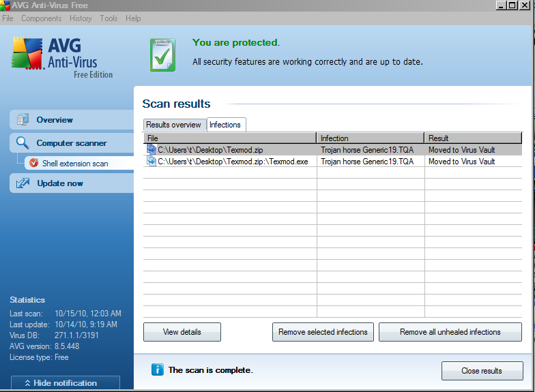Click Moved to Virus Vault in Texmod.zip row

(461, 150)
